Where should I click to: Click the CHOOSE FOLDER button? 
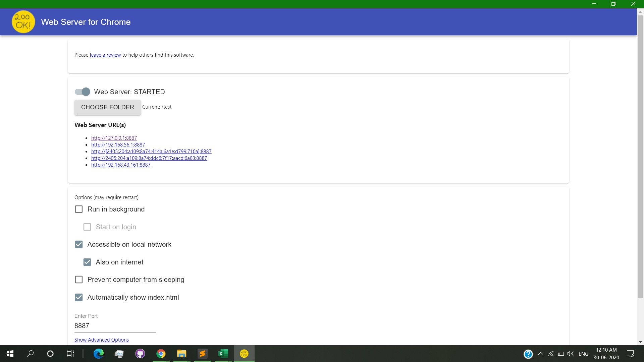pyautogui.click(x=107, y=107)
